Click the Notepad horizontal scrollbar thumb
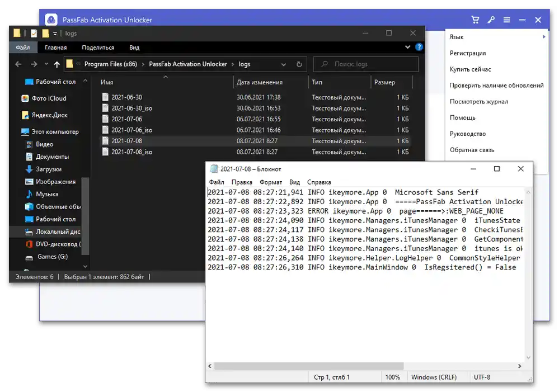Screen dimensions: 559x392 pos(309,366)
